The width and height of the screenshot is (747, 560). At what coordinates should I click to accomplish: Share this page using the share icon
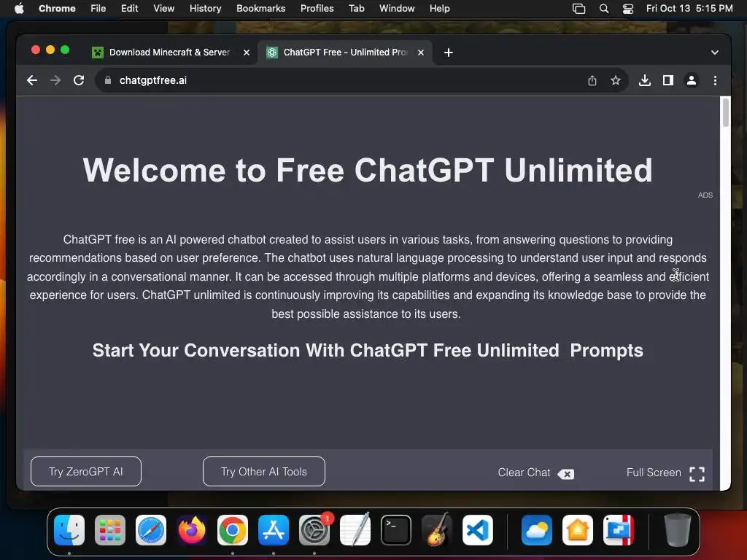[x=592, y=80]
